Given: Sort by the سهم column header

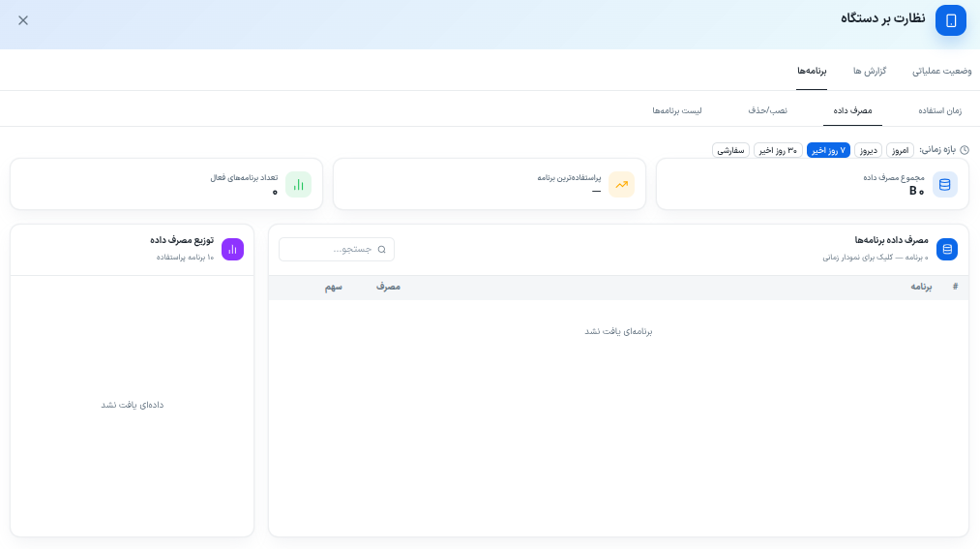Looking at the screenshot, I should (x=333, y=287).
